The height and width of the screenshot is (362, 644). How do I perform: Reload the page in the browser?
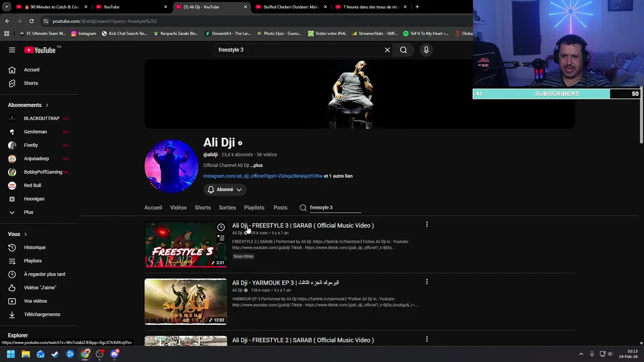[x=31, y=21]
